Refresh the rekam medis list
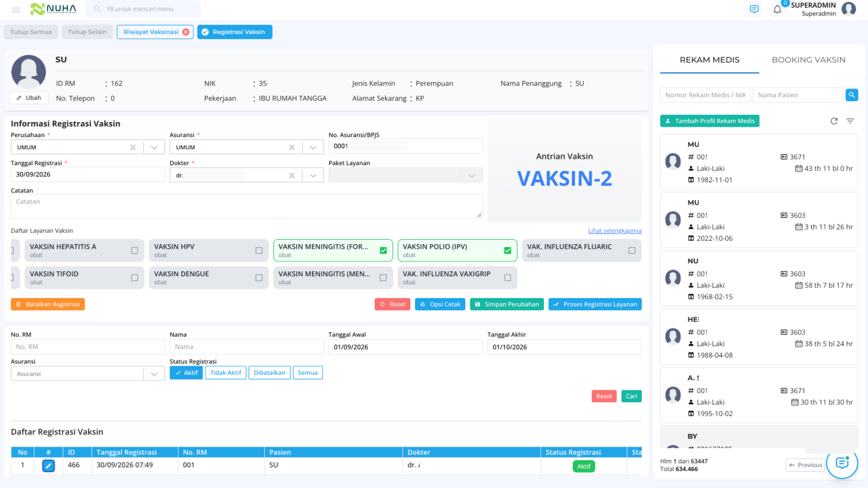The image size is (868, 488). pyautogui.click(x=834, y=121)
